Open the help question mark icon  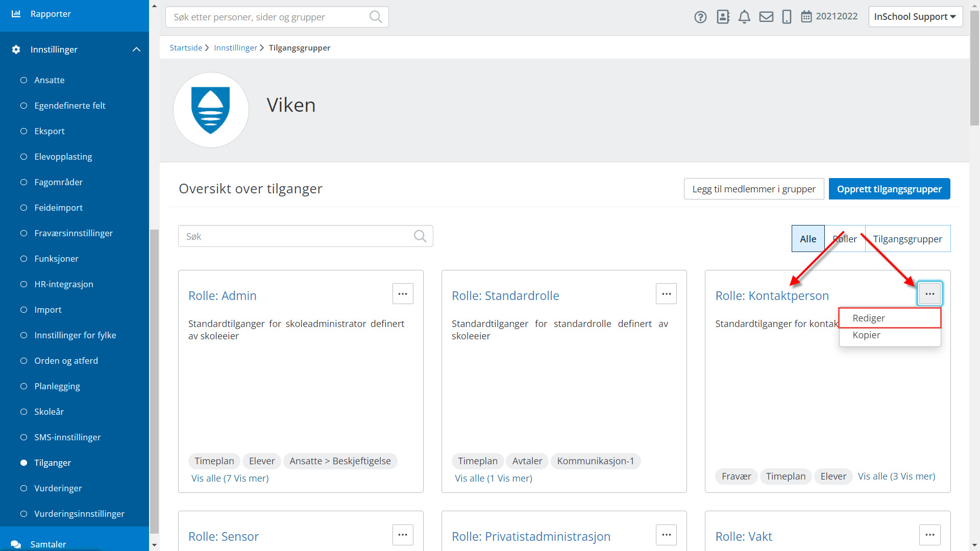pos(700,17)
